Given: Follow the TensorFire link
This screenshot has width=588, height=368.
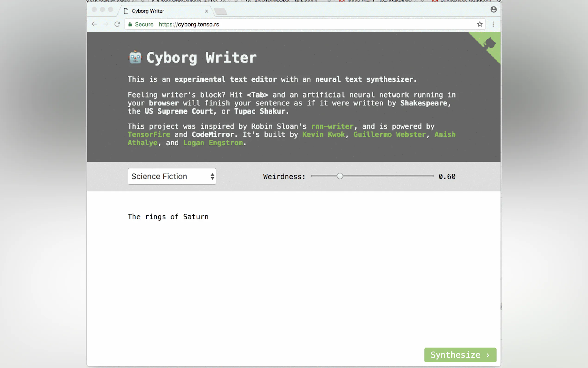Looking at the screenshot, I should click(149, 135).
